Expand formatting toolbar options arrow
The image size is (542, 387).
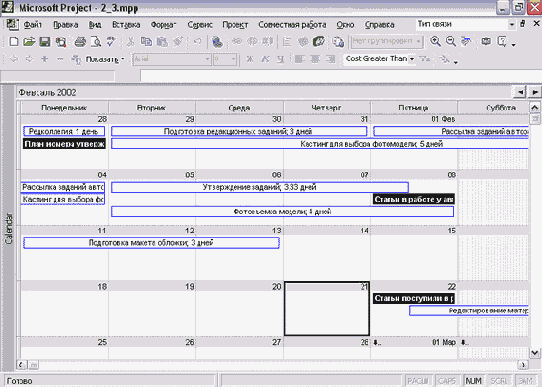click(456, 62)
